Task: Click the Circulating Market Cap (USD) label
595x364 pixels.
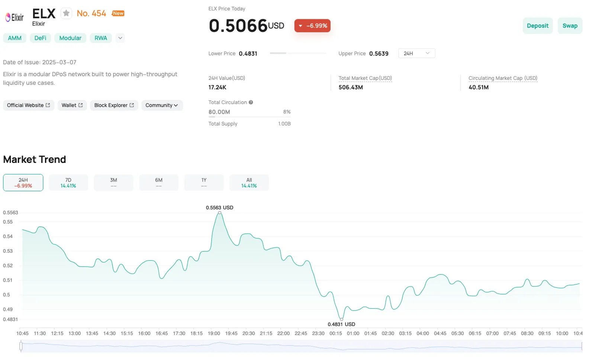Action: 503,78
